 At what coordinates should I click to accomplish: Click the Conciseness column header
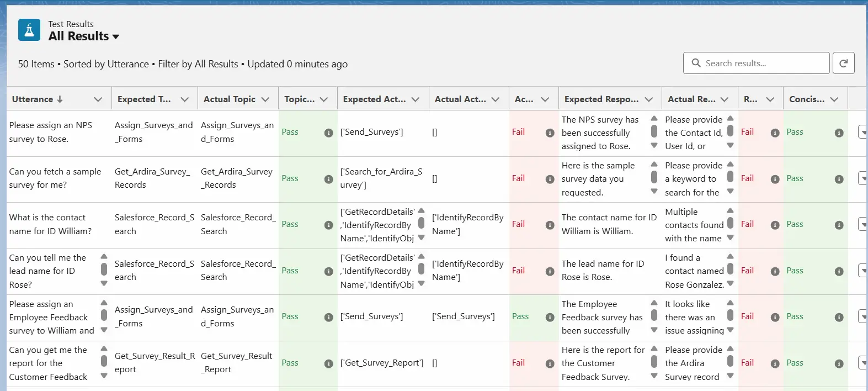pyautogui.click(x=806, y=99)
